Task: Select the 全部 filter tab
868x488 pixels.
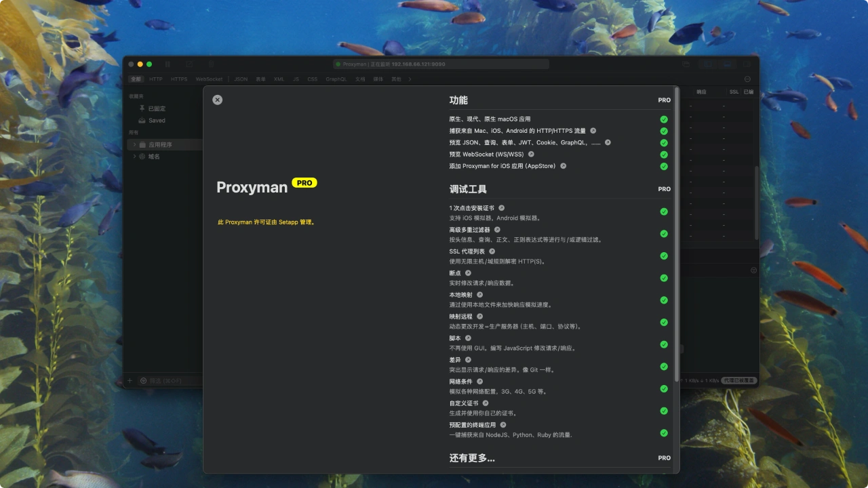Action: [x=136, y=79]
